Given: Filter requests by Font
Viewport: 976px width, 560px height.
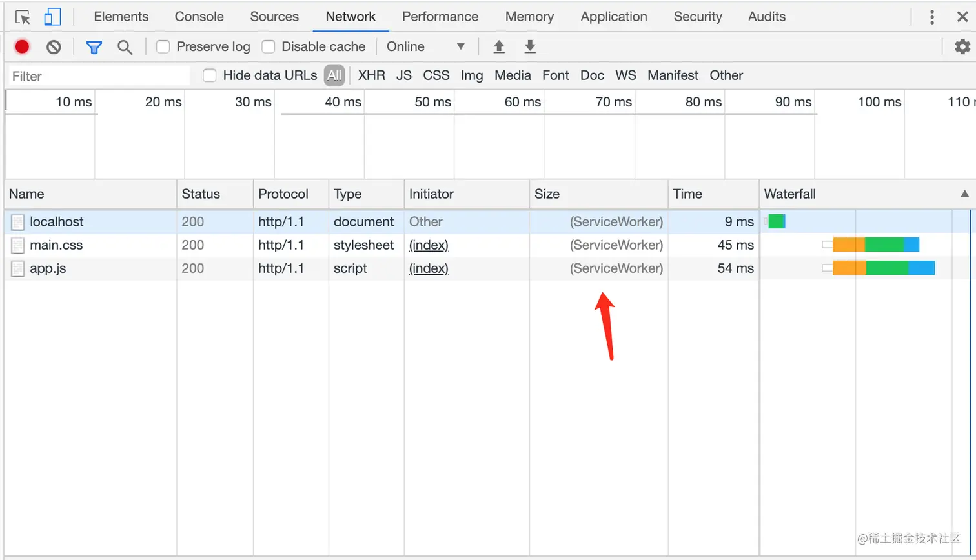Looking at the screenshot, I should pos(556,75).
